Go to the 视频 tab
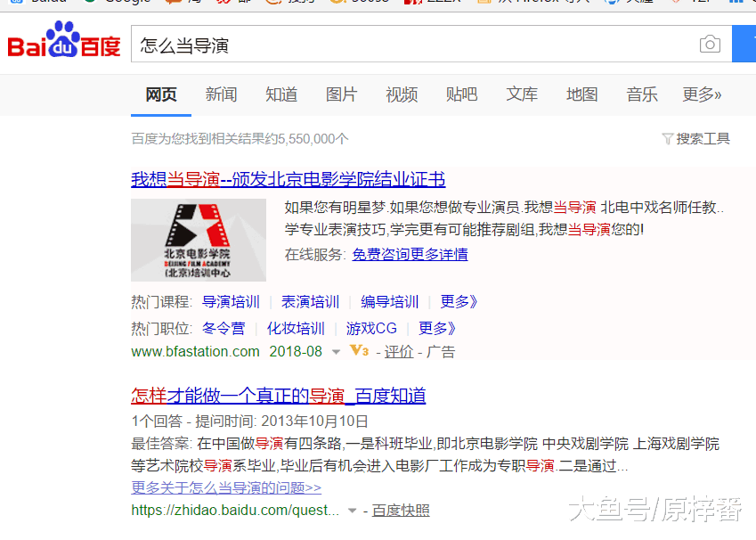 (402, 94)
